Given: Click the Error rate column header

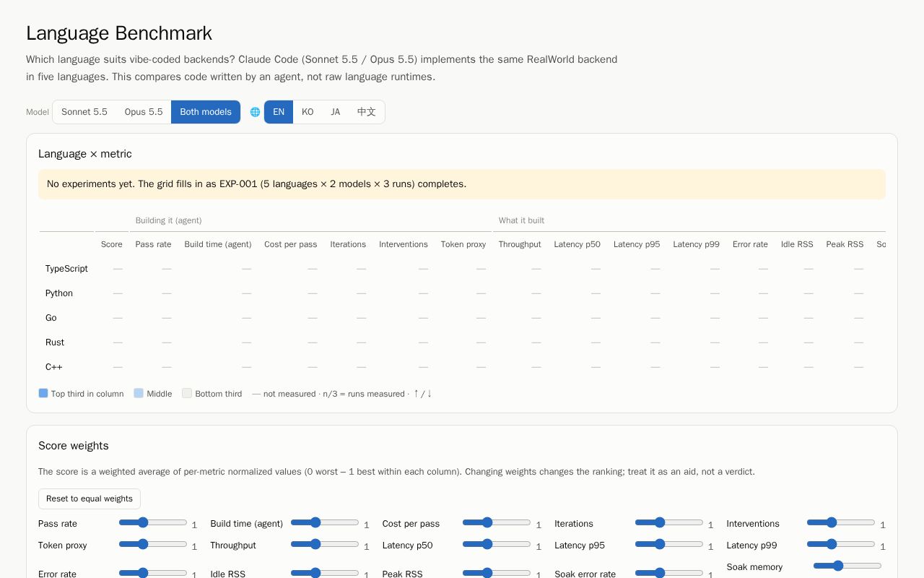Looking at the screenshot, I should (750, 244).
